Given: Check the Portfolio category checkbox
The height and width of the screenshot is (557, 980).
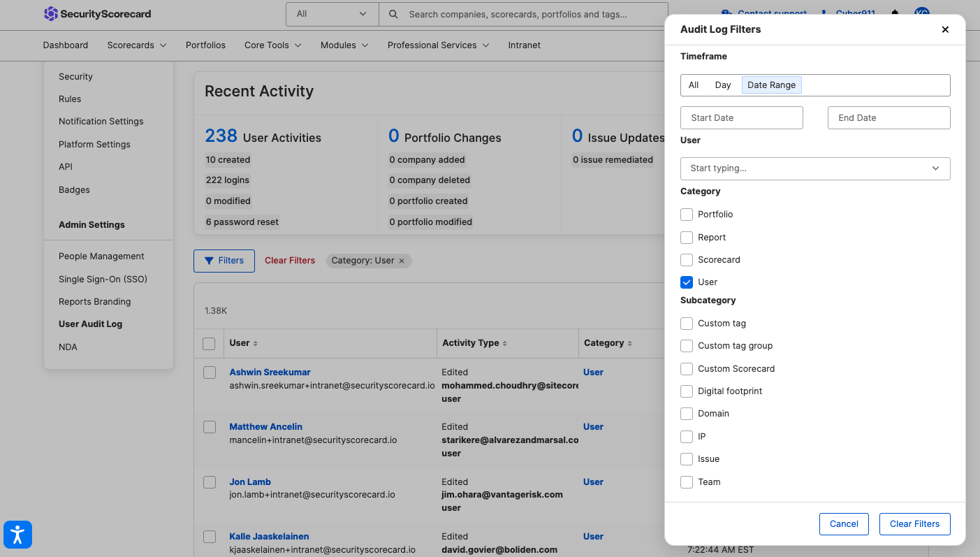Looking at the screenshot, I should tap(687, 215).
